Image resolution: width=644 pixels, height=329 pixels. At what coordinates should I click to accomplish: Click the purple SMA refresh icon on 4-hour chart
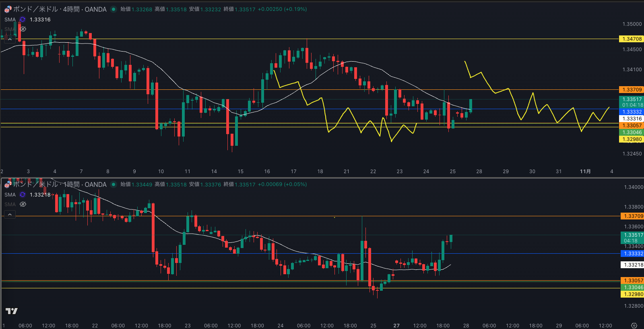tap(23, 19)
